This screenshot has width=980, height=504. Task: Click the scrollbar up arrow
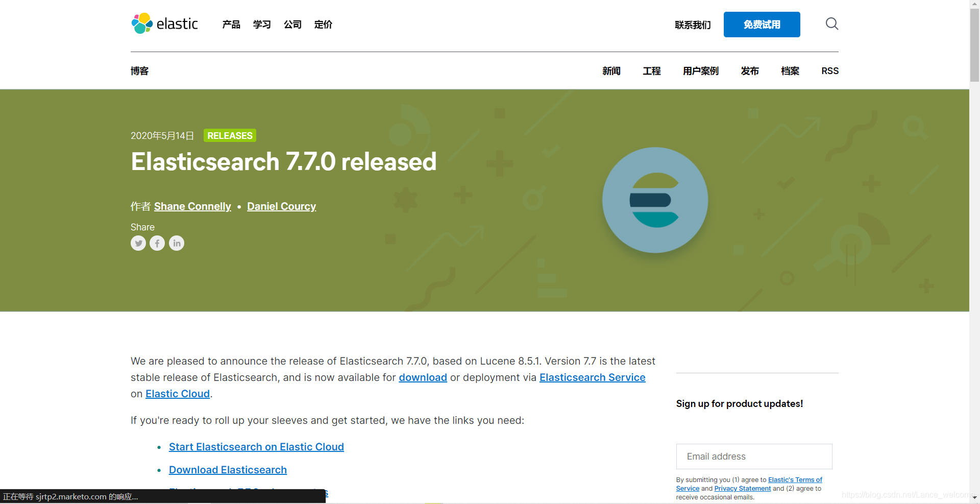click(x=974, y=4)
